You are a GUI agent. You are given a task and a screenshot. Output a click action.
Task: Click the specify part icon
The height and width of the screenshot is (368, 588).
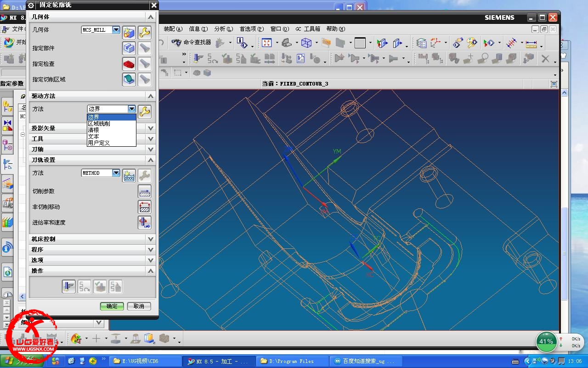point(129,48)
